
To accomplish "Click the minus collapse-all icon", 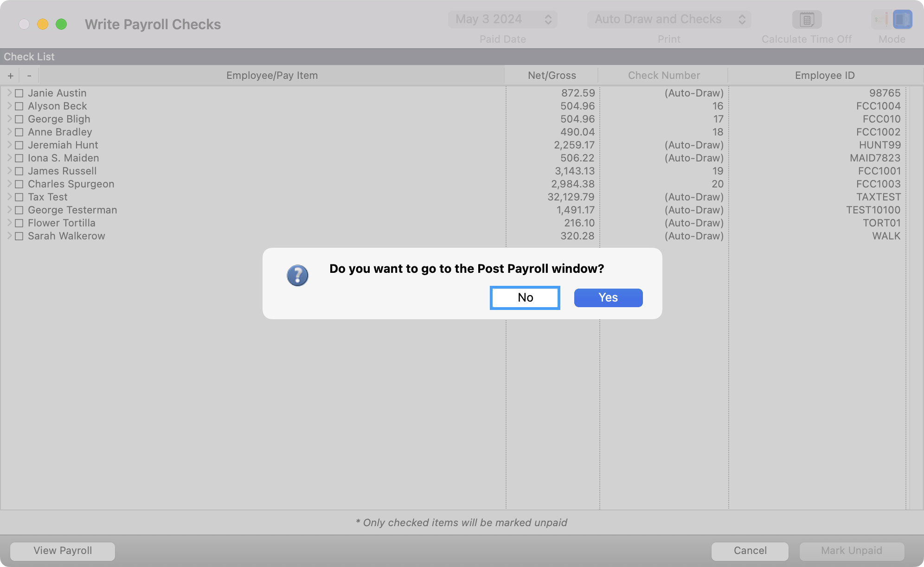I will coord(29,76).
